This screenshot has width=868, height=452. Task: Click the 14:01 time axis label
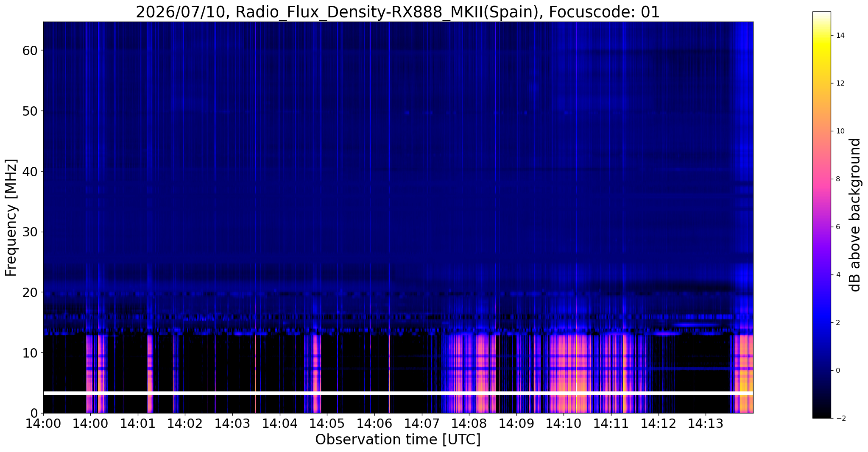click(x=137, y=424)
